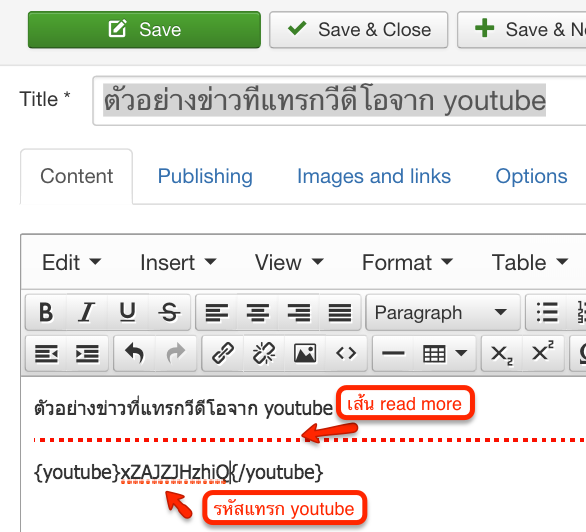Click the insert table grid icon
586x532 pixels.
coord(434,353)
